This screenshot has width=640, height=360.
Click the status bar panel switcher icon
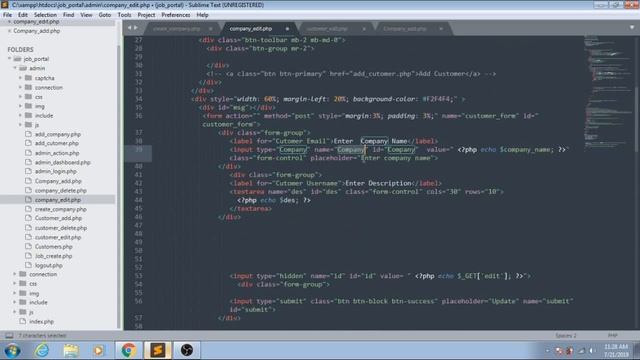coord(9,336)
